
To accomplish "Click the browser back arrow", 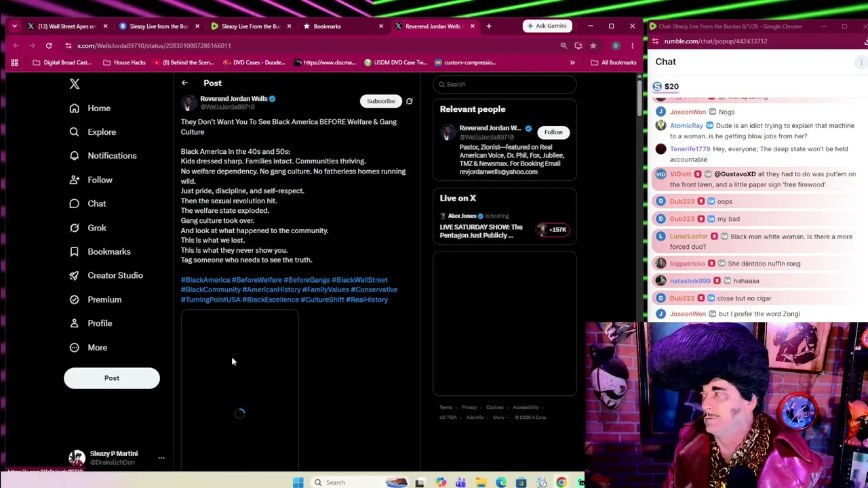I will tap(16, 45).
